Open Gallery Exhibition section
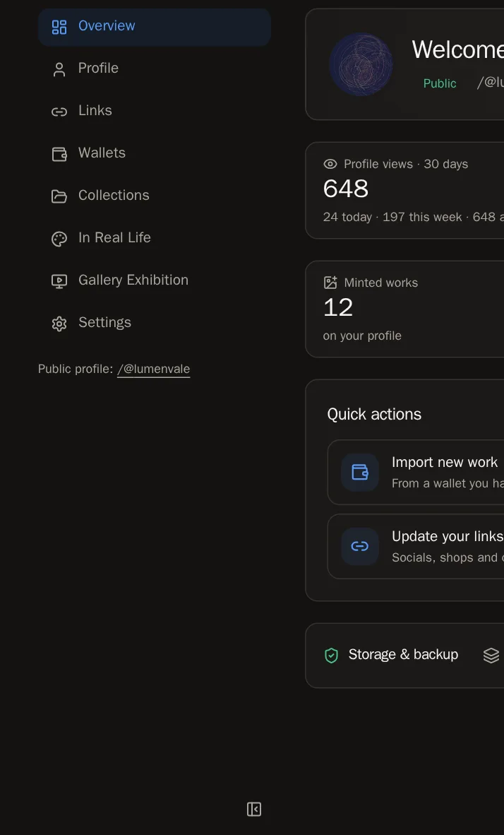This screenshot has width=504, height=835. pos(155,280)
